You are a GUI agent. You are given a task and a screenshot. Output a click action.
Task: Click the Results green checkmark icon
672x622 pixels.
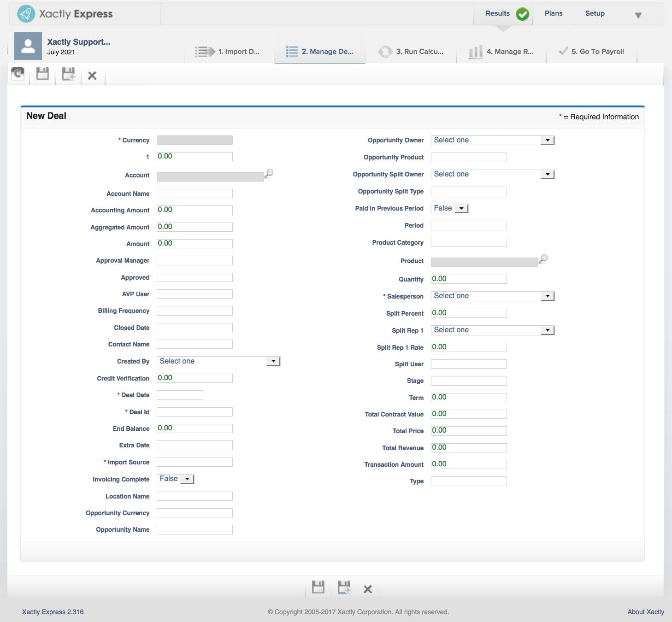pos(522,14)
